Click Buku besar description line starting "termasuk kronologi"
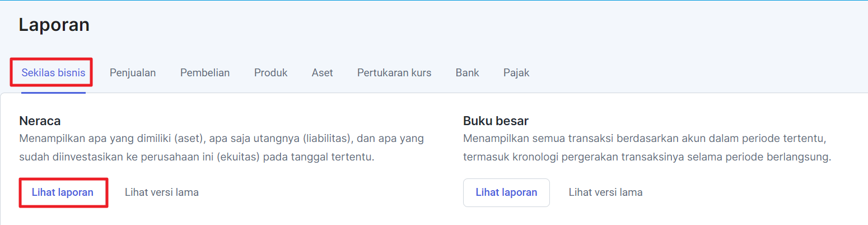This screenshot has width=868, height=225. 647,157
